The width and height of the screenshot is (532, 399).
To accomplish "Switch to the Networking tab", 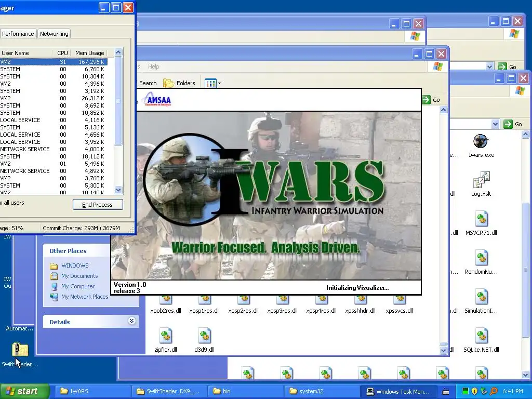I will pos(54,34).
